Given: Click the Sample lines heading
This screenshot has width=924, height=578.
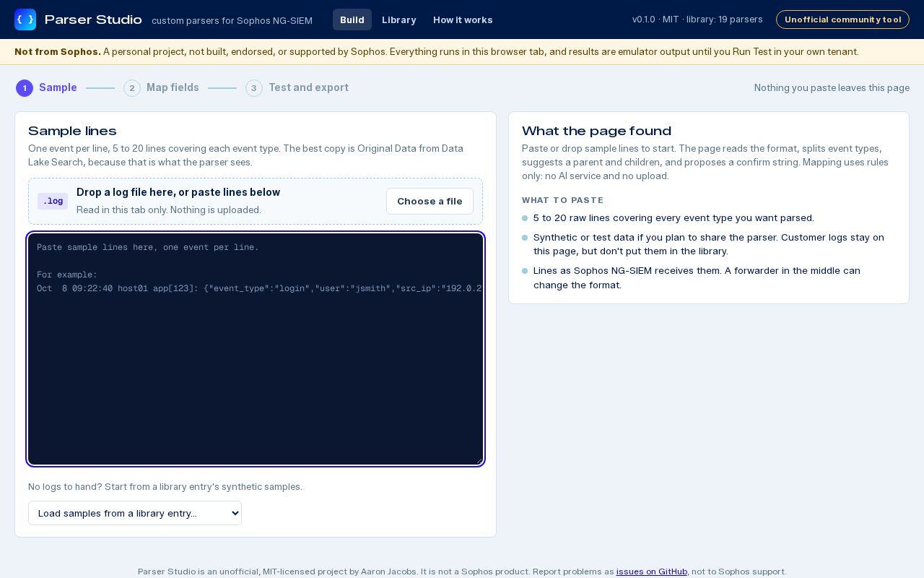Looking at the screenshot, I should (x=72, y=131).
